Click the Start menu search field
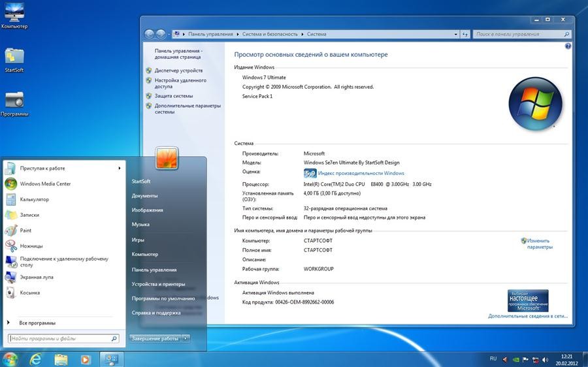Screen dimensions: 588x367 pos(63,338)
